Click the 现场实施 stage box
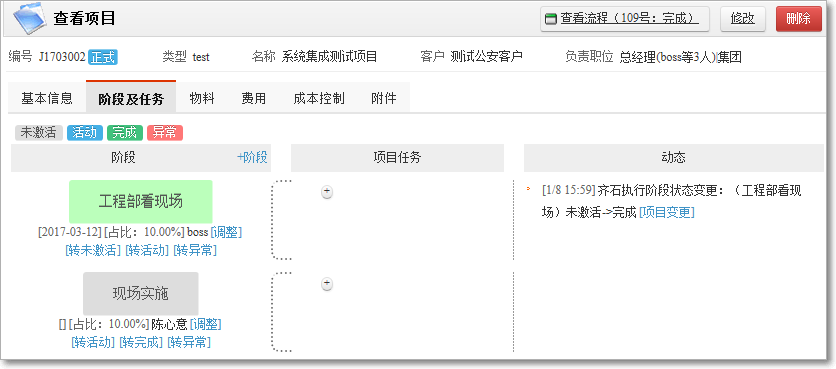Screen dimensions: 836x369 click(x=141, y=293)
